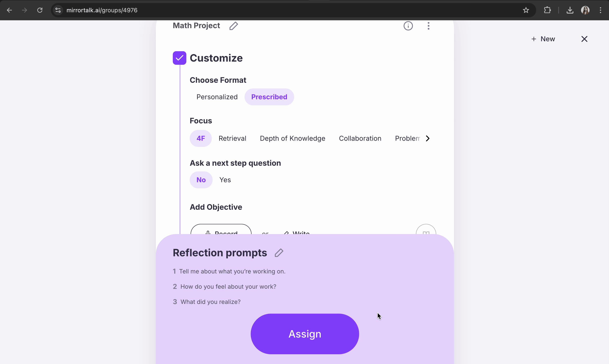609x364 pixels.
Task: Bookmark the current page with the star icon
Action: pos(526,10)
